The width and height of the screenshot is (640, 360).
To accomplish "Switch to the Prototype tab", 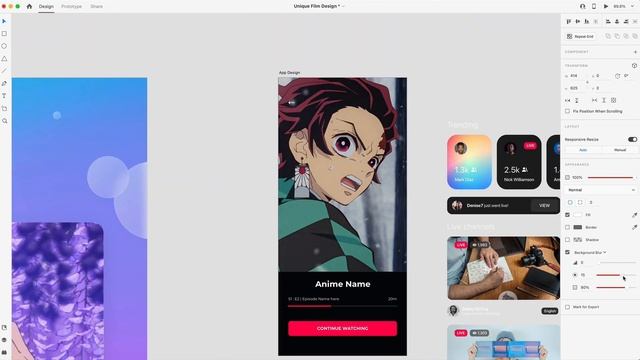I will tap(71, 7).
